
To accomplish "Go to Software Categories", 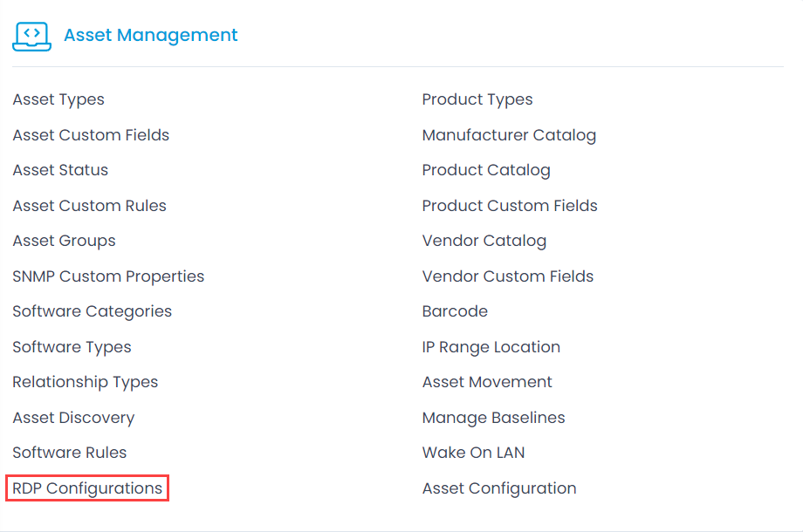I will coord(93,311).
